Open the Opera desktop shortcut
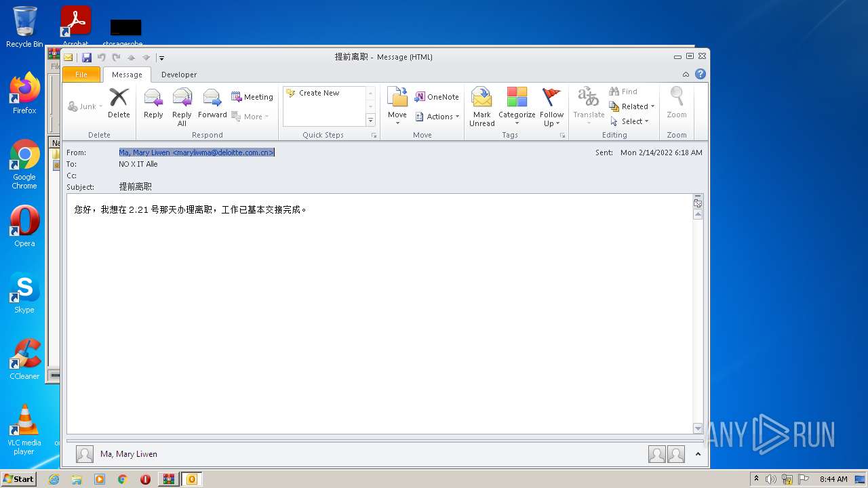868x488 pixels. click(24, 226)
